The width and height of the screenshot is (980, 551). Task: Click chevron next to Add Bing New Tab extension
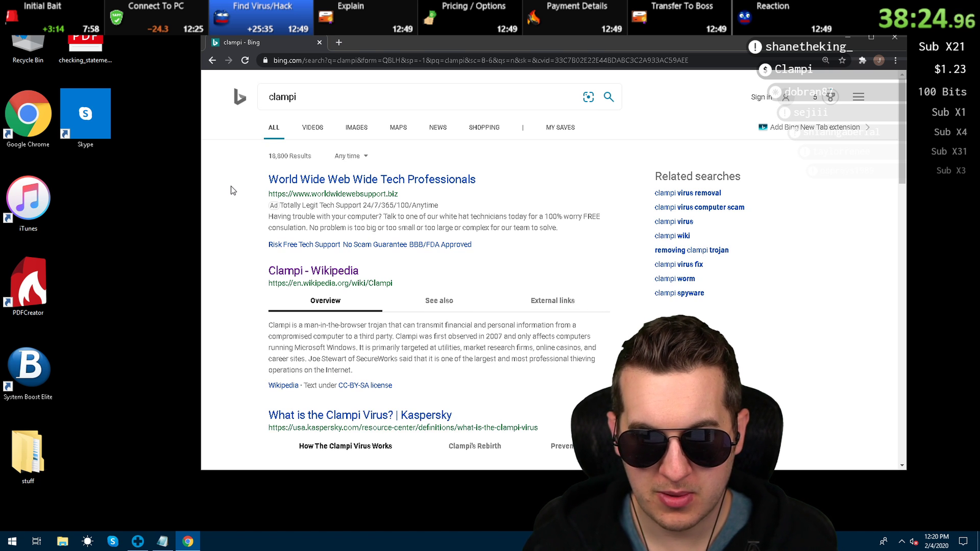click(x=867, y=127)
